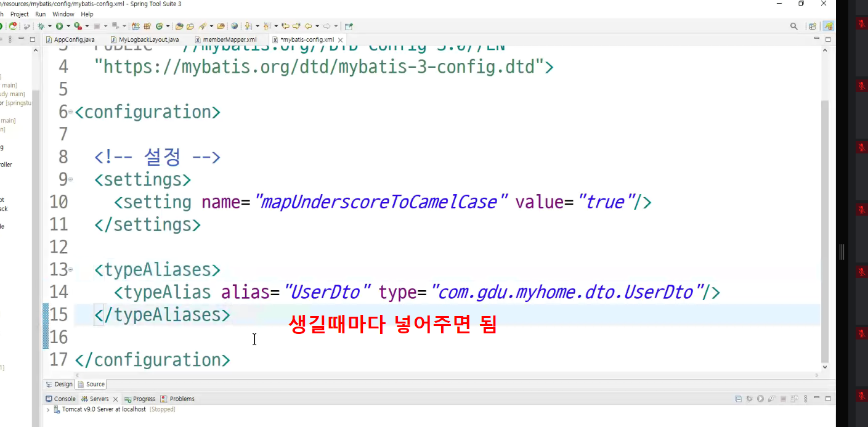Expand the Tomcat v9.0 Server tree row
The height and width of the screenshot is (427, 868).
click(48, 409)
